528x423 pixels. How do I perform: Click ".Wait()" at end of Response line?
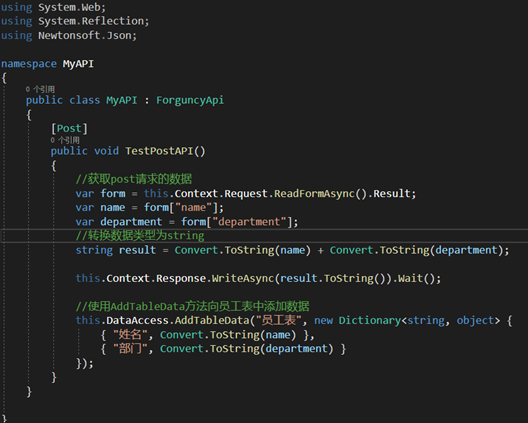[x=416, y=278]
